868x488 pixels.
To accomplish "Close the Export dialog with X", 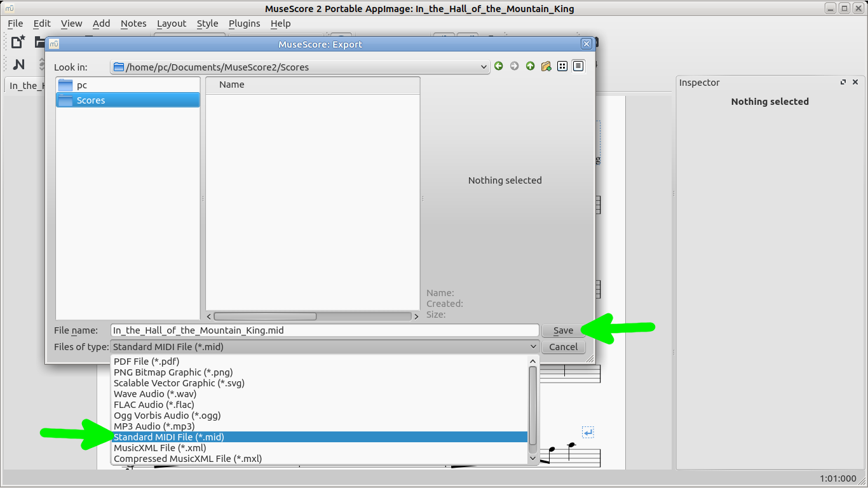I will click(587, 44).
